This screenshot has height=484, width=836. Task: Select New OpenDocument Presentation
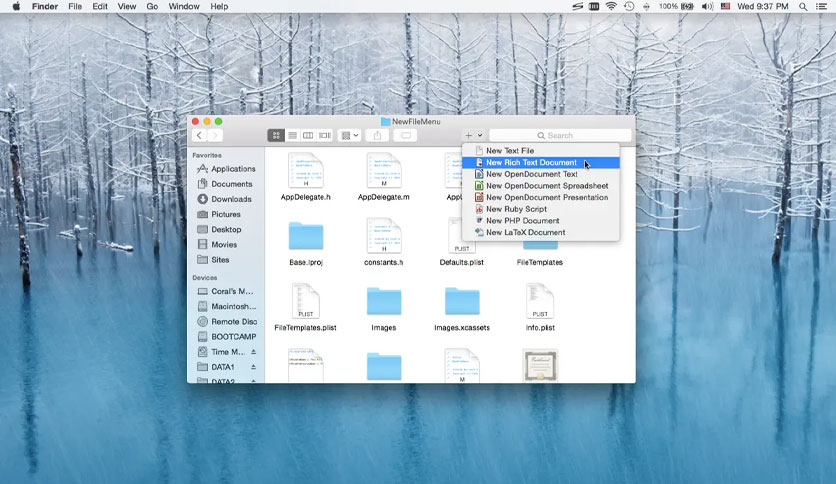click(x=541, y=197)
